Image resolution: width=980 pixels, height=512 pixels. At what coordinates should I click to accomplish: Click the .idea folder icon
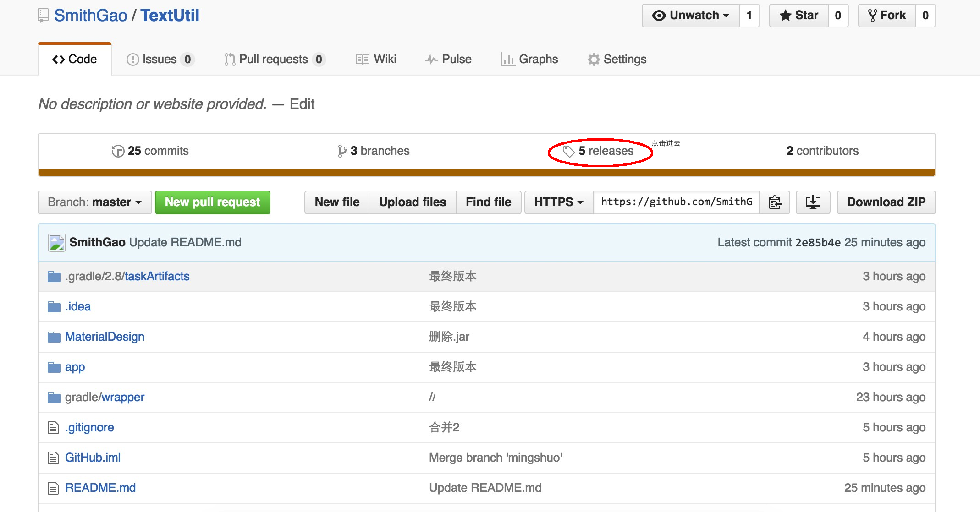click(x=54, y=307)
